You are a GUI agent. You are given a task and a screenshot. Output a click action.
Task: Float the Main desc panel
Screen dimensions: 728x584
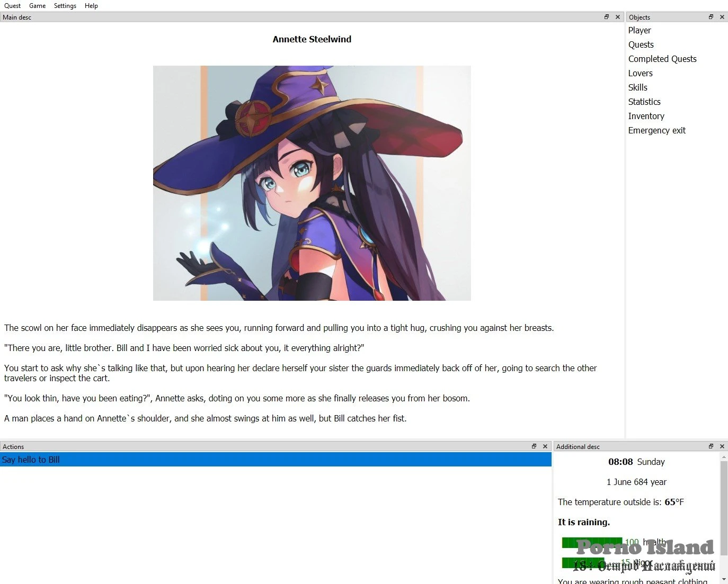pyautogui.click(x=607, y=17)
